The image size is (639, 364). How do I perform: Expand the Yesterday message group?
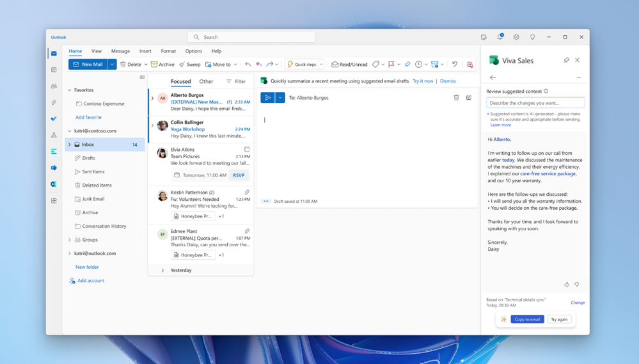pyautogui.click(x=162, y=270)
